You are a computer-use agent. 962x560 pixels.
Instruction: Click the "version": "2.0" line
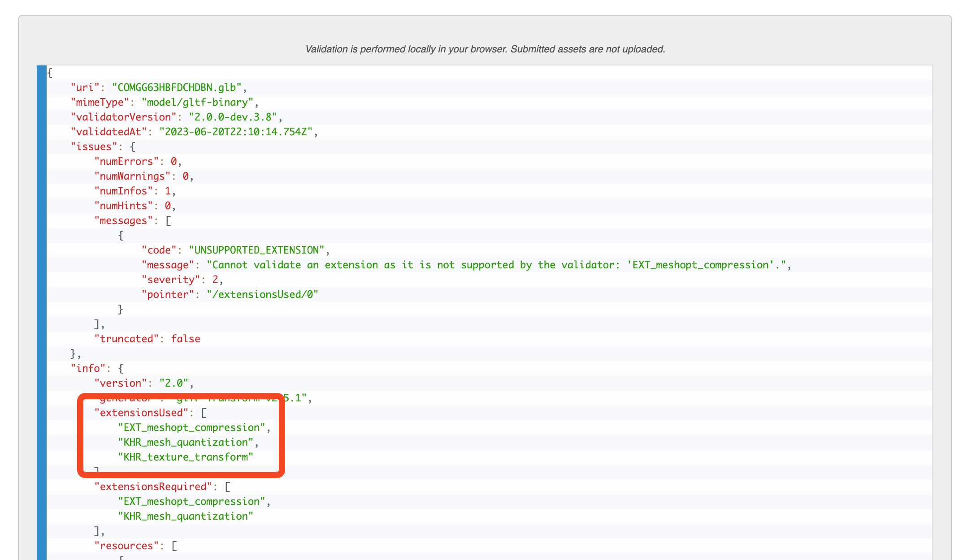[x=143, y=383]
